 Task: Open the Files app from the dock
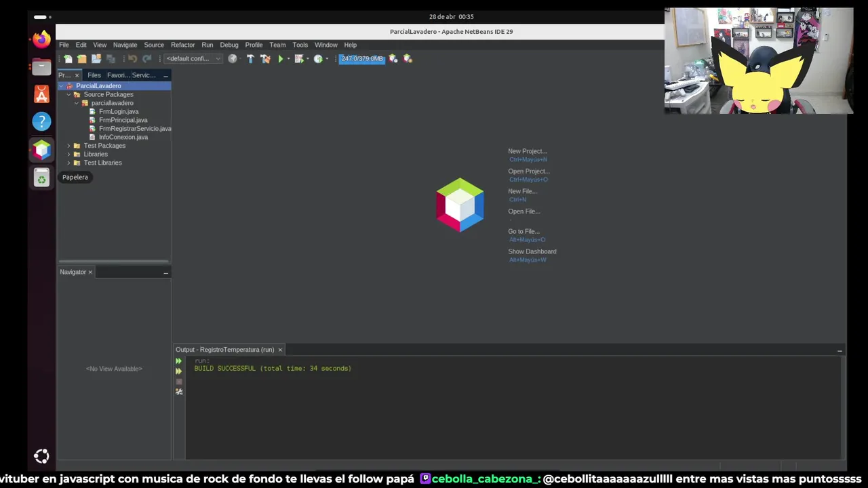click(41, 67)
